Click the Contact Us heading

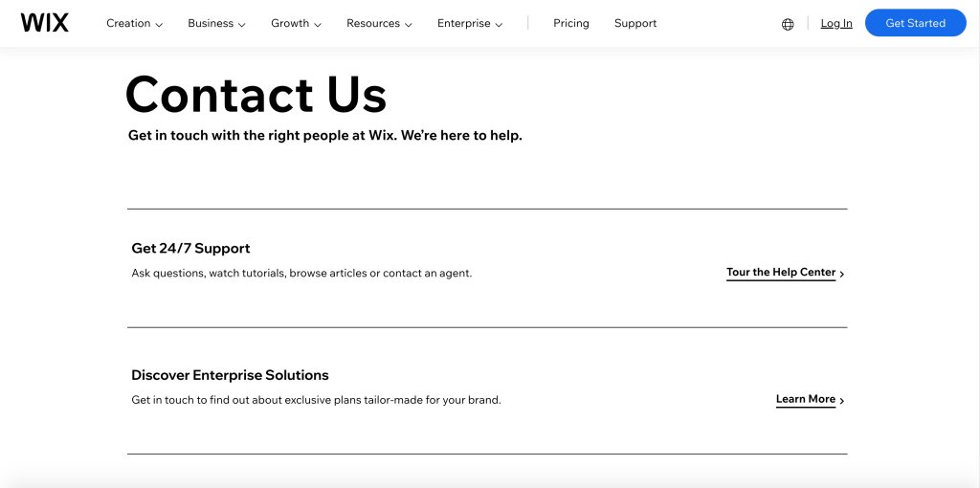[256, 95]
